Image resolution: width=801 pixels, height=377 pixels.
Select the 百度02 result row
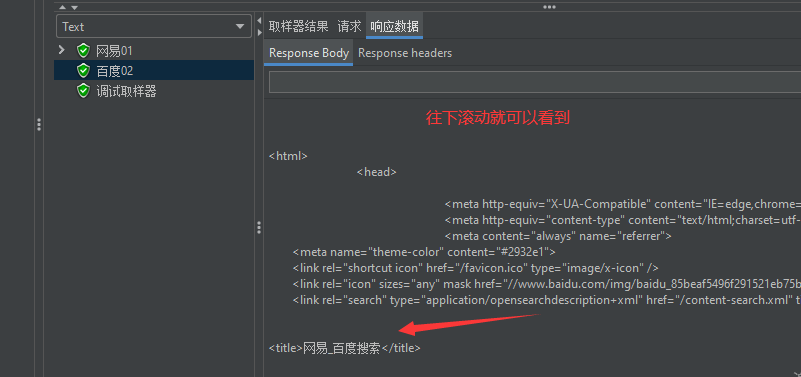(x=154, y=70)
